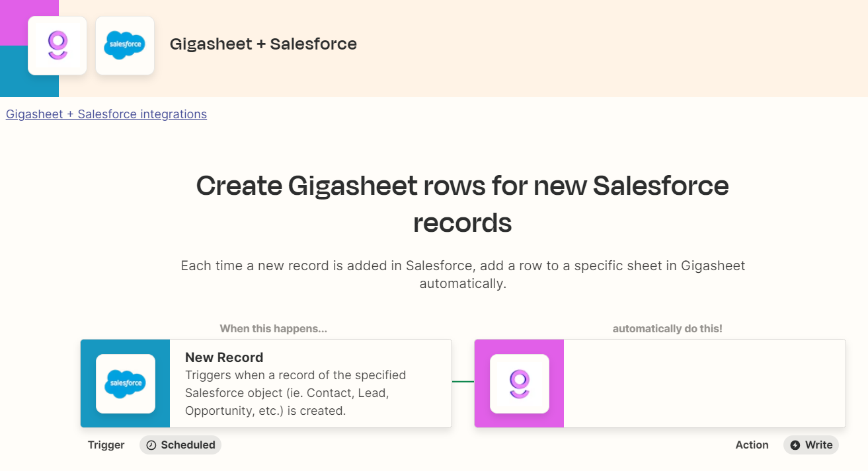Click the Salesforce logo icon in the header
868x471 pixels.
(125, 45)
